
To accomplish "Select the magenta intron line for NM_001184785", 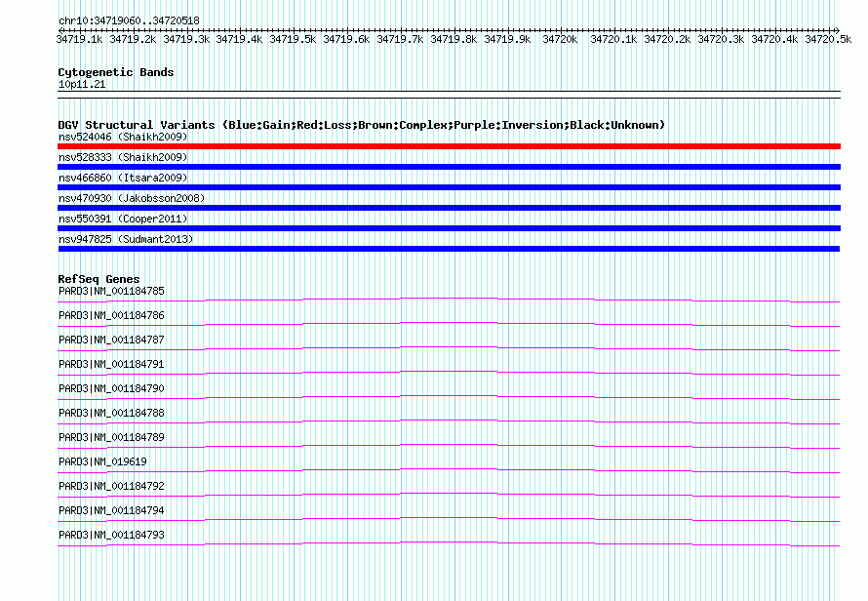I will click(449, 300).
